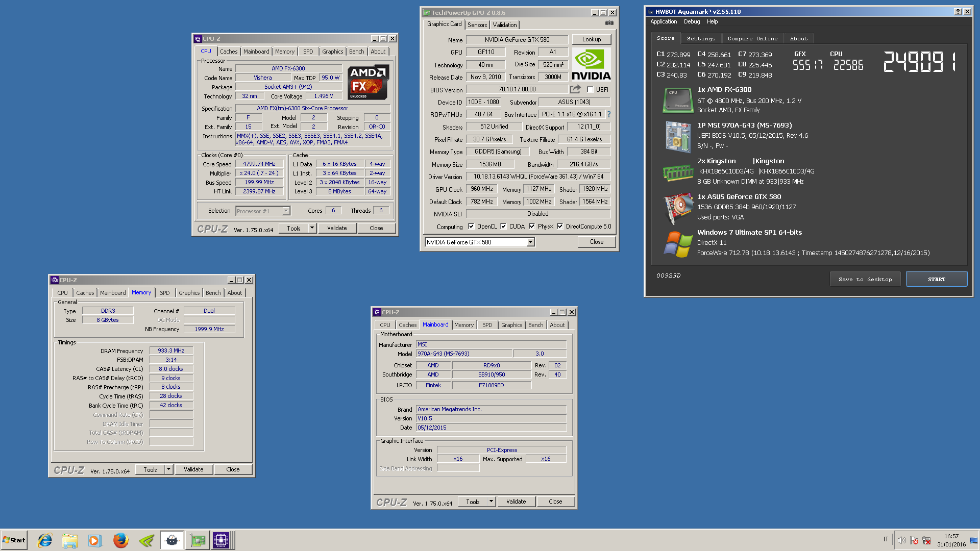980x551 pixels.
Task: Click the DRAM Frequency value 933.3 MHz
Action: (x=171, y=351)
